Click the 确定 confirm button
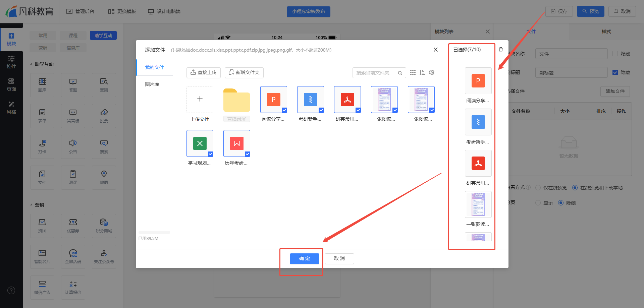The height and width of the screenshot is (308, 644). pyautogui.click(x=304, y=258)
